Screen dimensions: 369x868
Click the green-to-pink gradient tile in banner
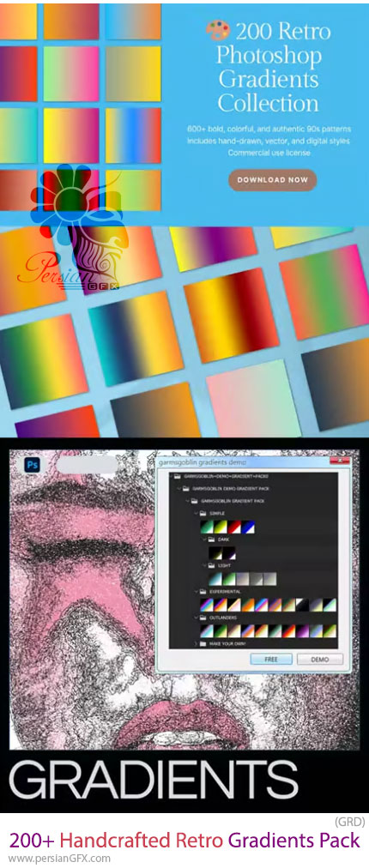(71, 73)
